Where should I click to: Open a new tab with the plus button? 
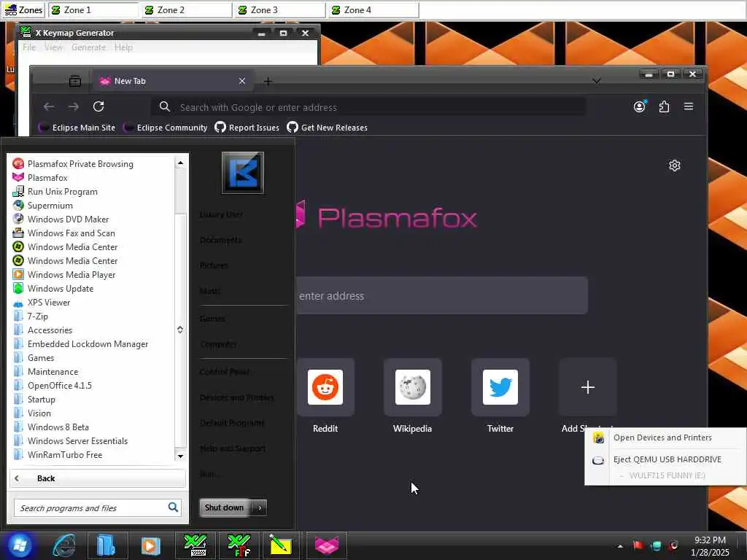click(268, 82)
